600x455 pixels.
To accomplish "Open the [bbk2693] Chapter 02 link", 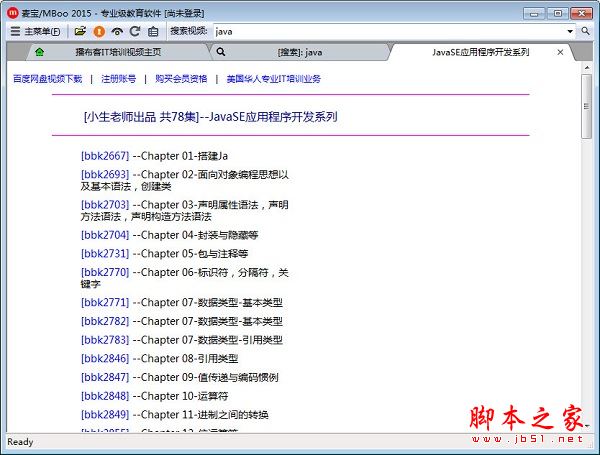I will [x=105, y=174].
